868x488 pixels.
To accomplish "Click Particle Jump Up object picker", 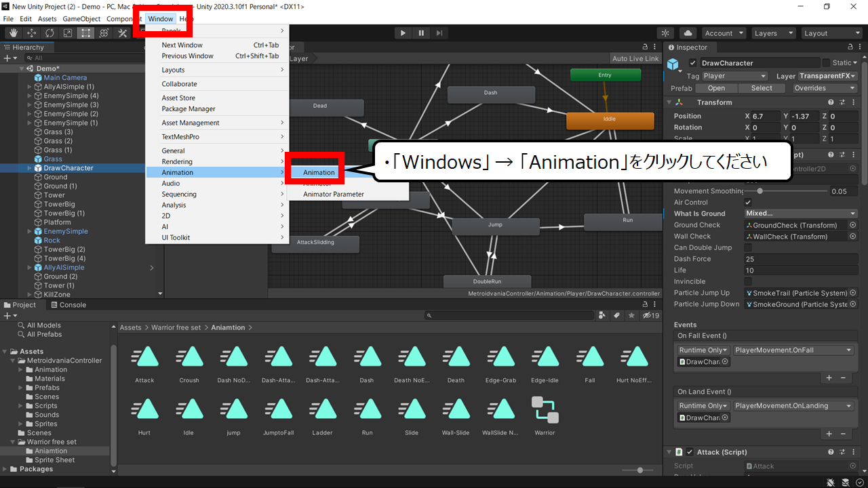I will pyautogui.click(x=852, y=293).
